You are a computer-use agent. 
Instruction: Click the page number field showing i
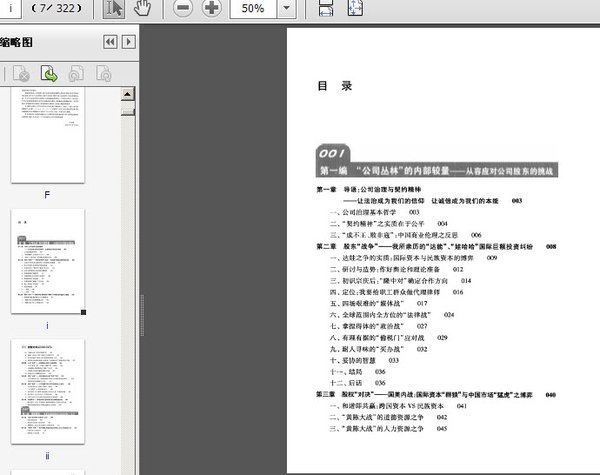click(x=10, y=8)
